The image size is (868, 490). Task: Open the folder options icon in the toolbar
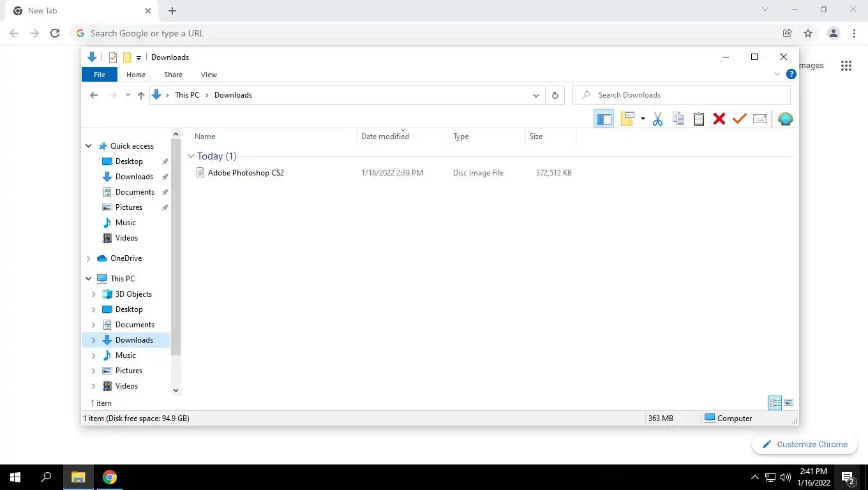coord(627,119)
